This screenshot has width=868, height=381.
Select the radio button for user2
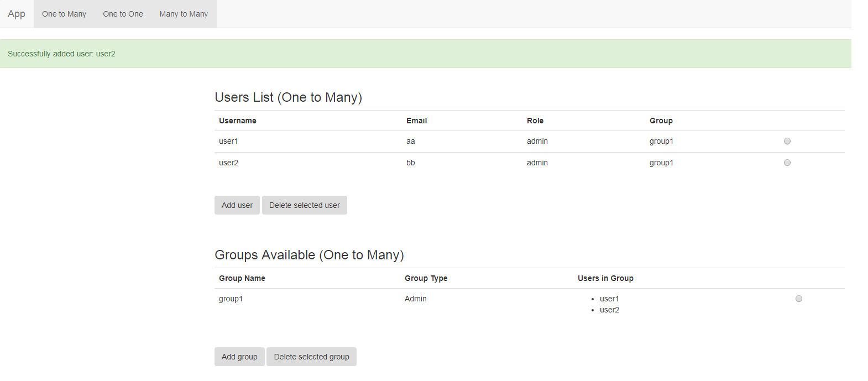[x=787, y=163]
